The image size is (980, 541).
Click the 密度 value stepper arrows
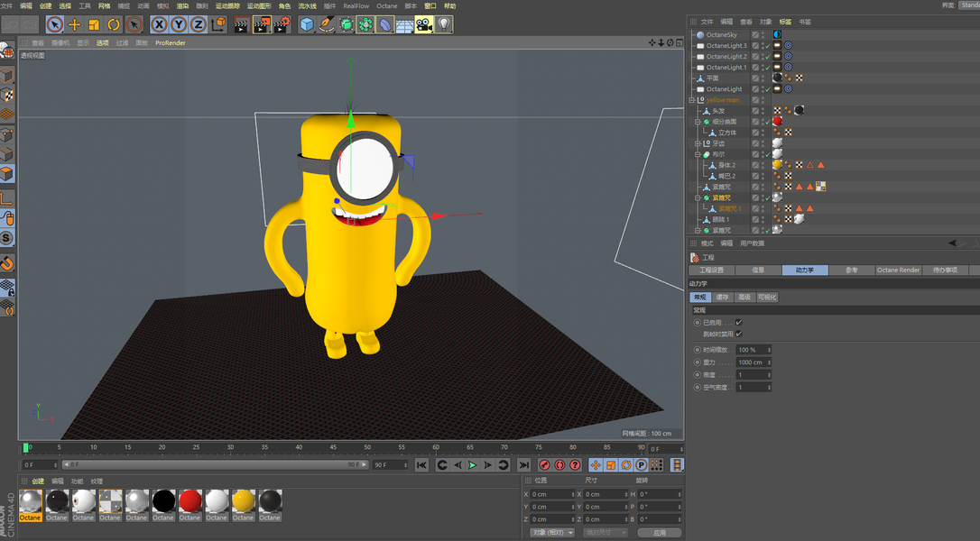[769, 375]
